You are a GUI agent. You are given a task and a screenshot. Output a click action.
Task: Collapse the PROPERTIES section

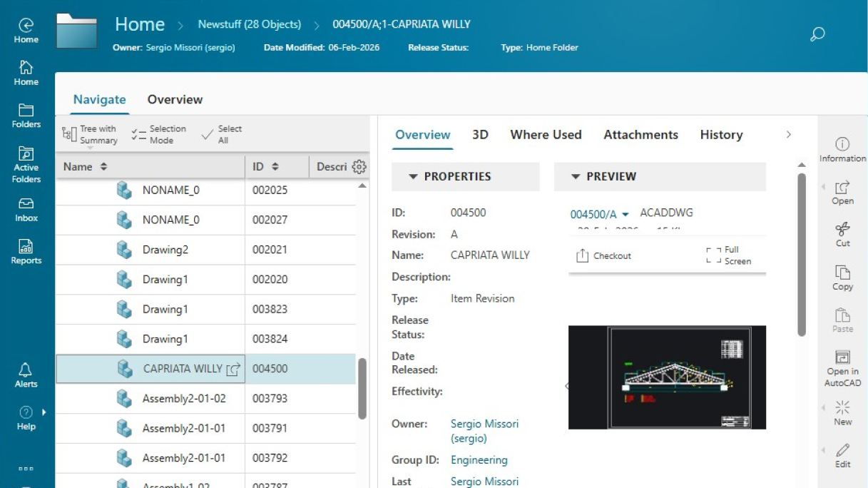(x=412, y=176)
